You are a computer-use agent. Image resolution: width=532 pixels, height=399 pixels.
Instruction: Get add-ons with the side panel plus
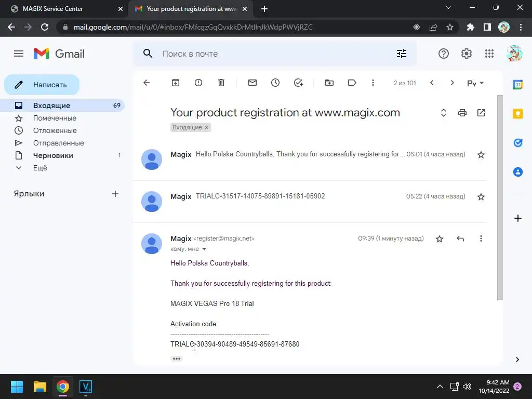[x=518, y=218]
